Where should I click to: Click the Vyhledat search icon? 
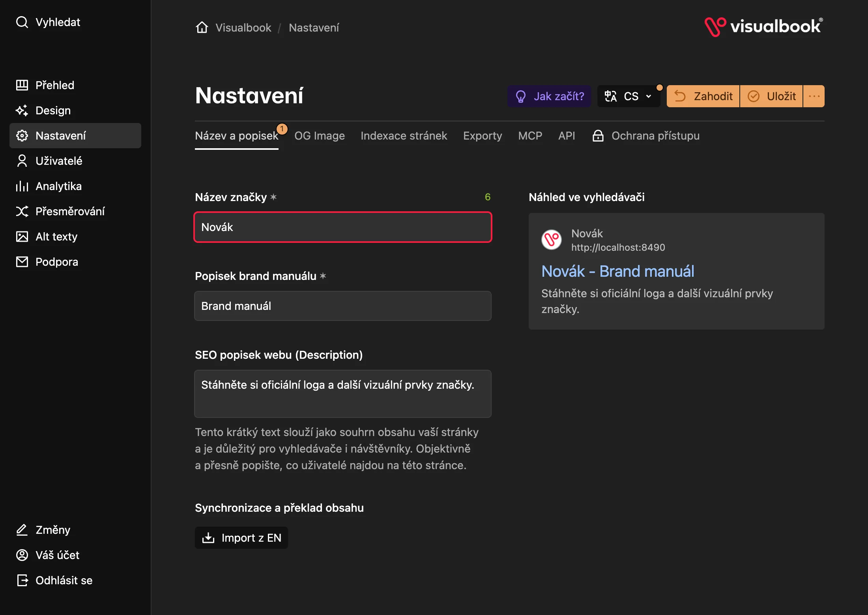(22, 22)
